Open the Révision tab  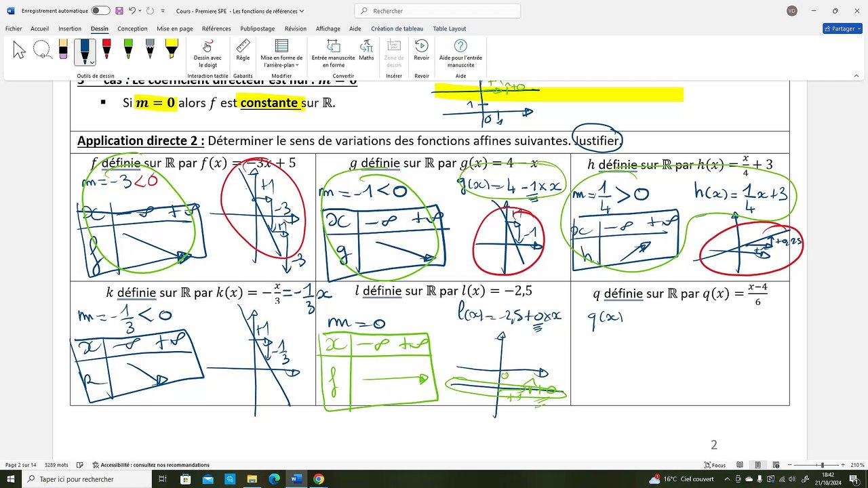click(x=296, y=28)
